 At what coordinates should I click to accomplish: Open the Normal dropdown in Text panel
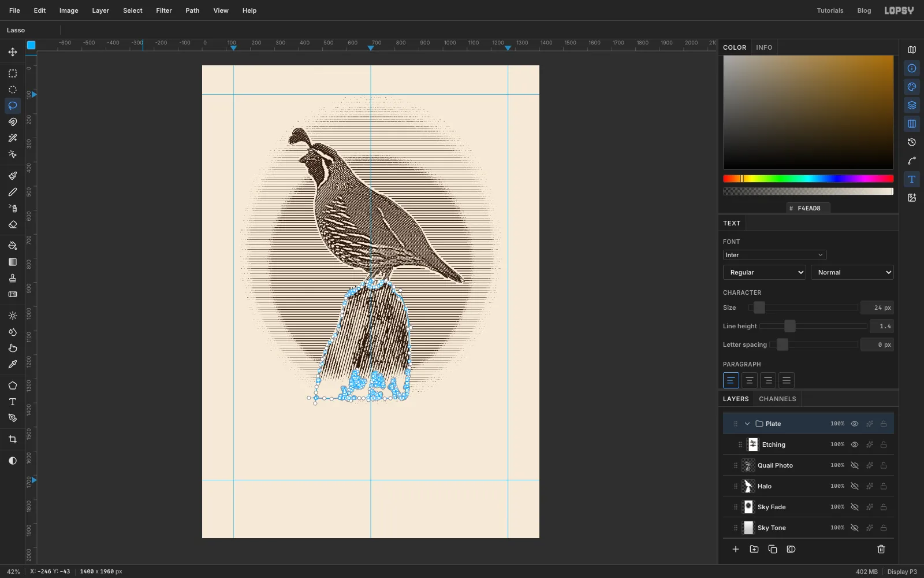[x=852, y=272]
